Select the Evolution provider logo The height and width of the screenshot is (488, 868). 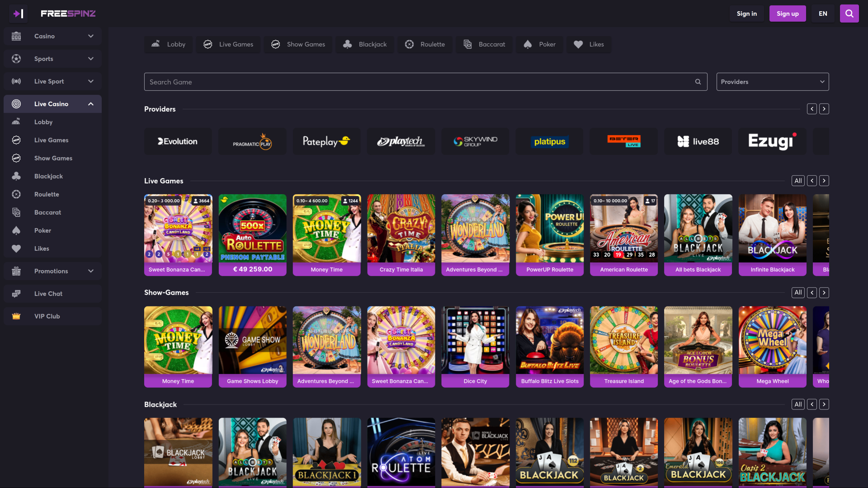click(178, 141)
